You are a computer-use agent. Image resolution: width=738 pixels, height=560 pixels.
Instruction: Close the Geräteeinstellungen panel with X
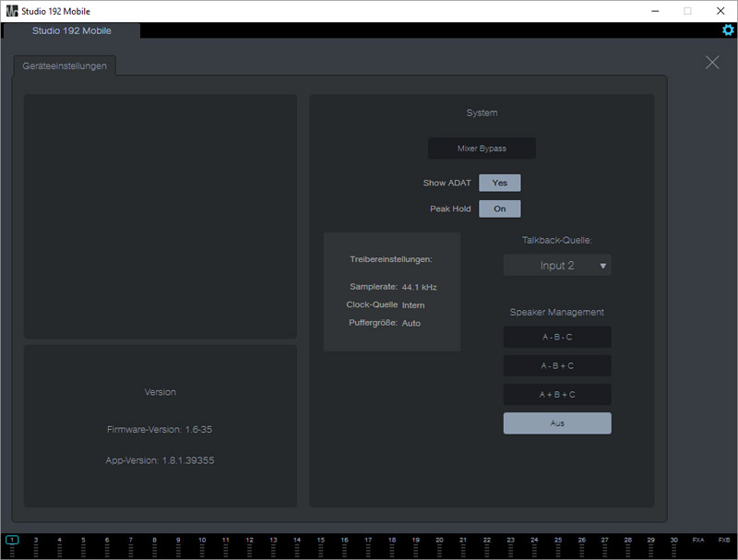[x=712, y=62]
